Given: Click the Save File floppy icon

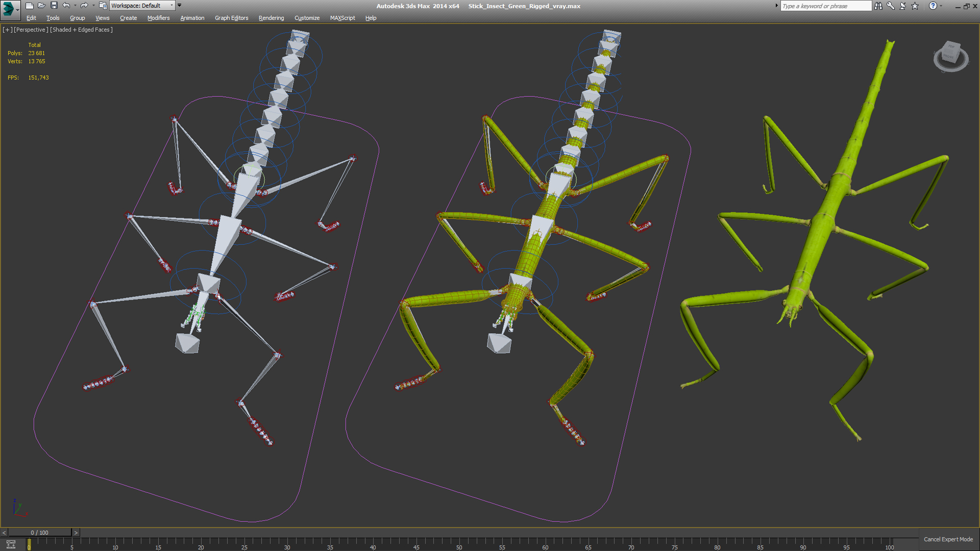Looking at the screenshot, I should click(x=54, y=6).
